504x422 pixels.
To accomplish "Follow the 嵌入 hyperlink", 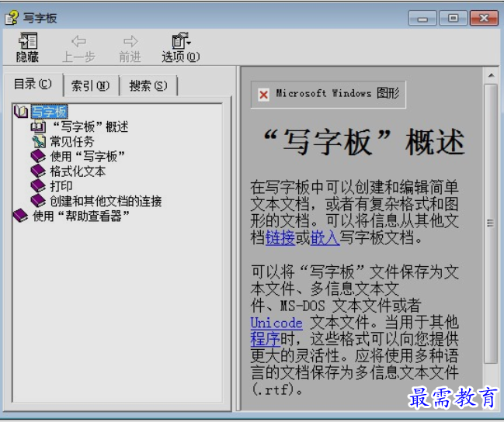I will [x=325, y=238].
